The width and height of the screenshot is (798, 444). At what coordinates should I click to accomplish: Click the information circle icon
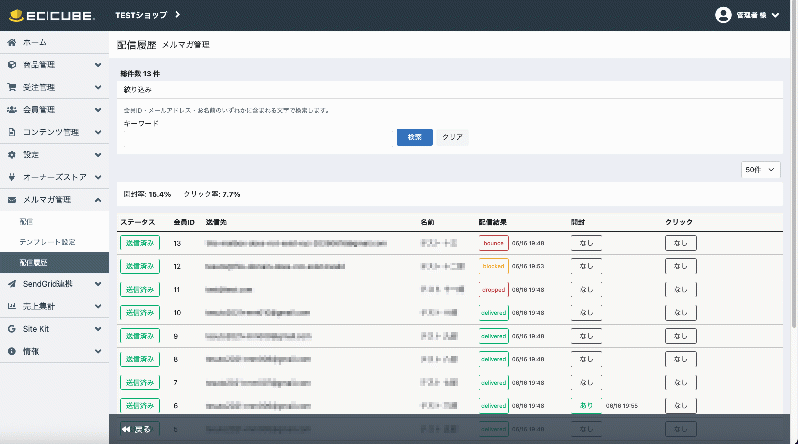click(12, 351)
